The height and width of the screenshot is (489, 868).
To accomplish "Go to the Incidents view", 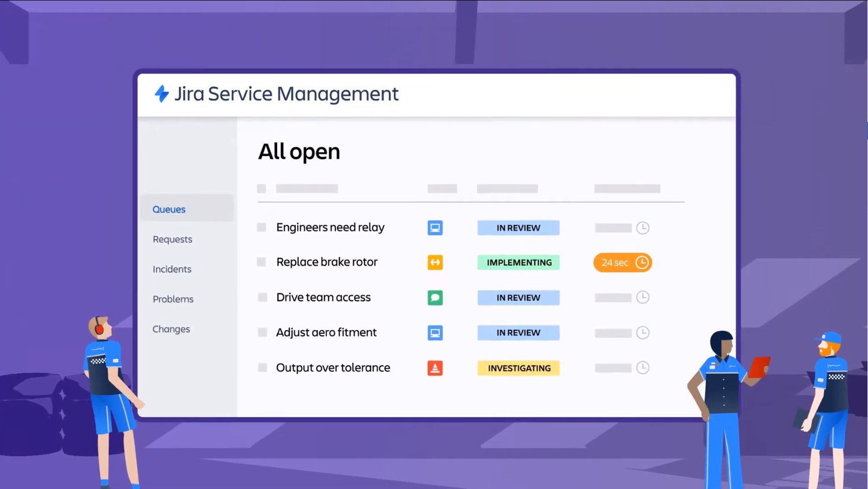I will [172, 269].
